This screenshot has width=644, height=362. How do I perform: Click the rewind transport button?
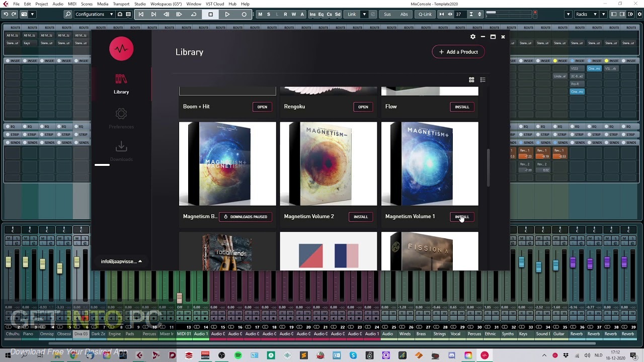[166, 14]
